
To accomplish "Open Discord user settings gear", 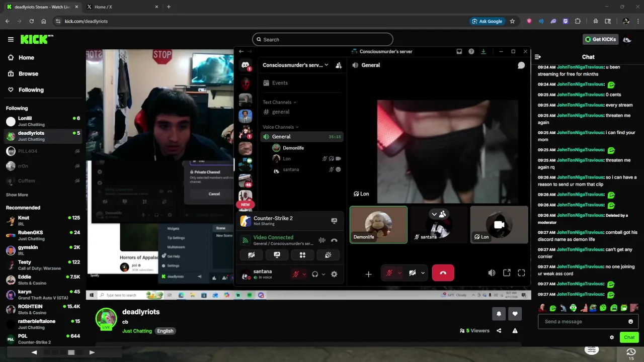I will click(x=334, y=274).
